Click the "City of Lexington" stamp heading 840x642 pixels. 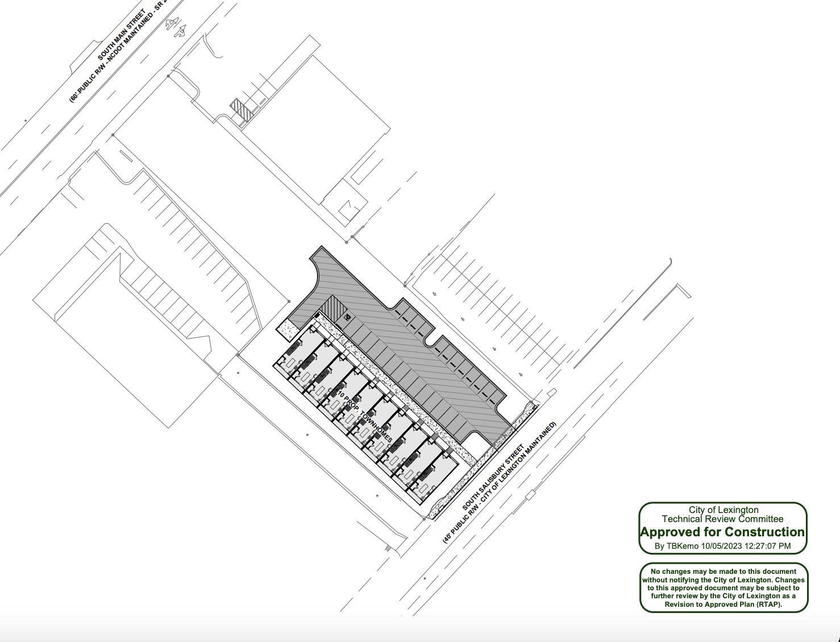click(x=723, y=510)
